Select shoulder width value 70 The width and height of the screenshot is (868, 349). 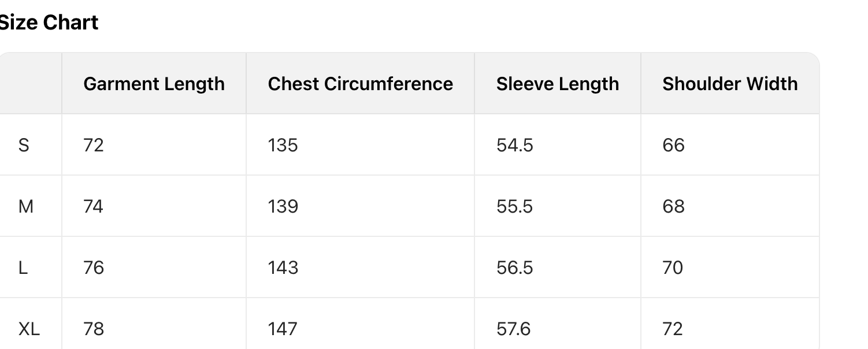point(673,268)
